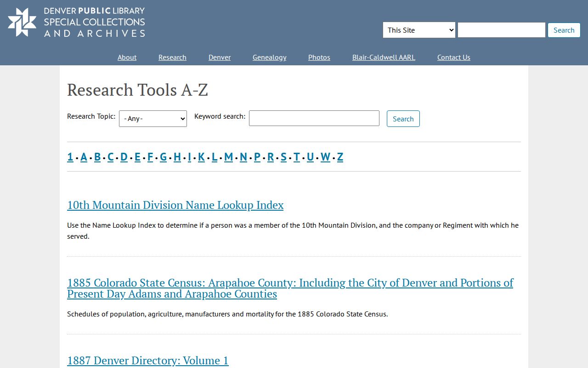Jump to tools starting with W
This screenshot has width=588, height=368.
[x=326, y=157]
